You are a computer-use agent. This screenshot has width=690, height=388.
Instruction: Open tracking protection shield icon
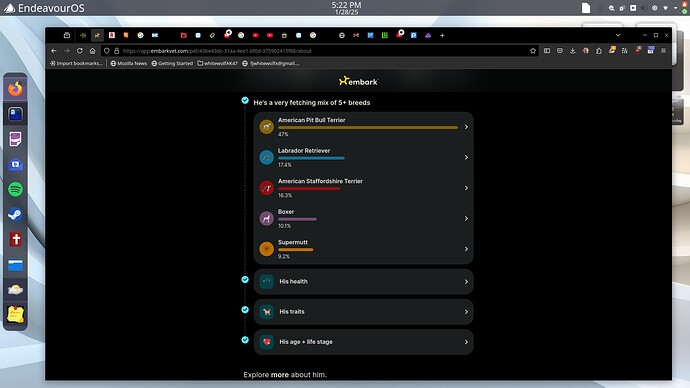(x=106, y=51)
